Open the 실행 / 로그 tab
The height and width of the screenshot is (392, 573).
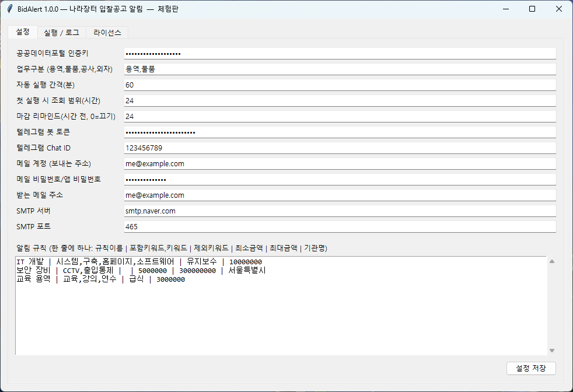click(x=61, y=33)
